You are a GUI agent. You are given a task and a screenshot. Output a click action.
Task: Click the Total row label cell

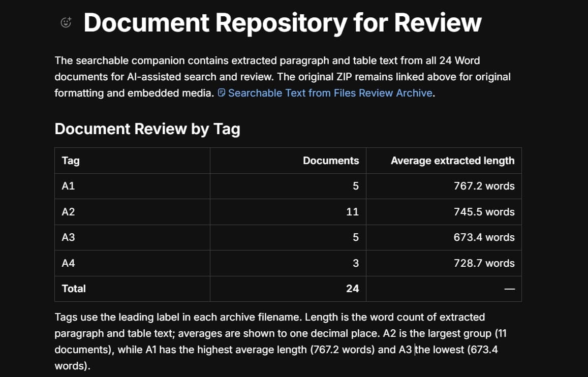coord(132,289)
